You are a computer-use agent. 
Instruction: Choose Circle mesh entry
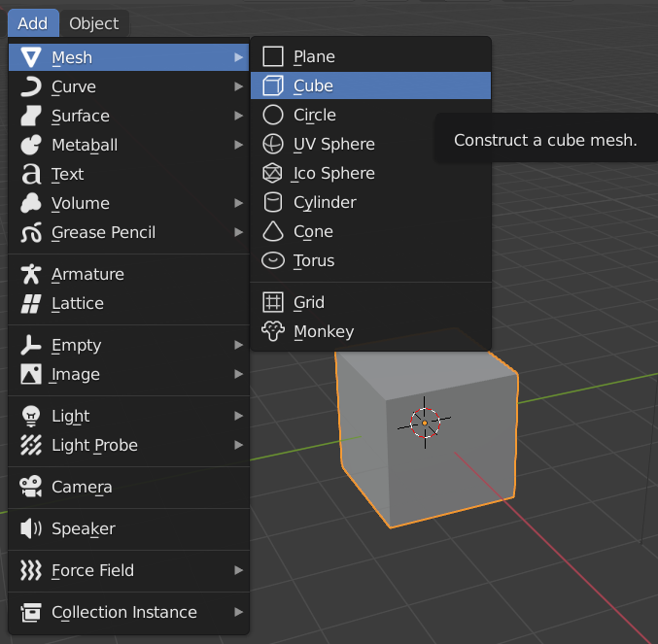point(370,115)
